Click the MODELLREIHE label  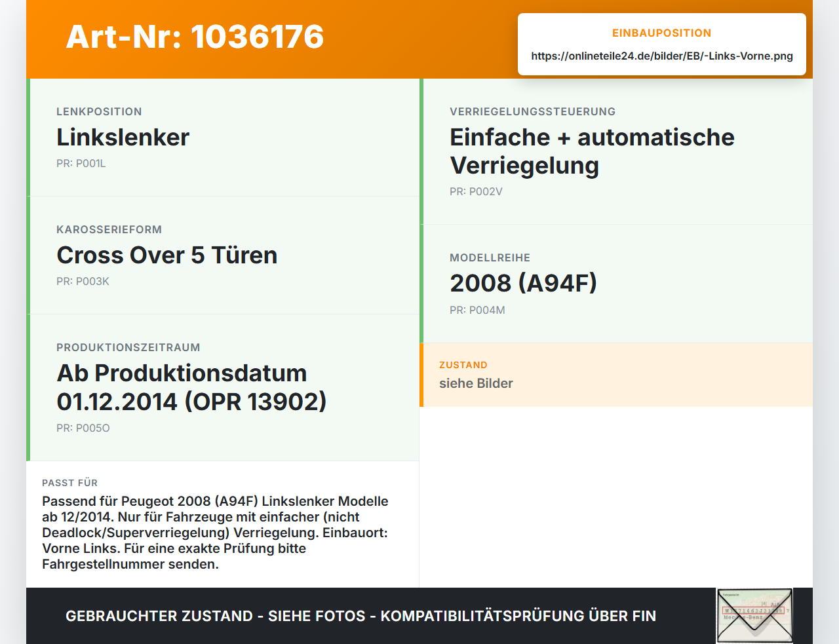pyautogui.click(x=490, y=258)
